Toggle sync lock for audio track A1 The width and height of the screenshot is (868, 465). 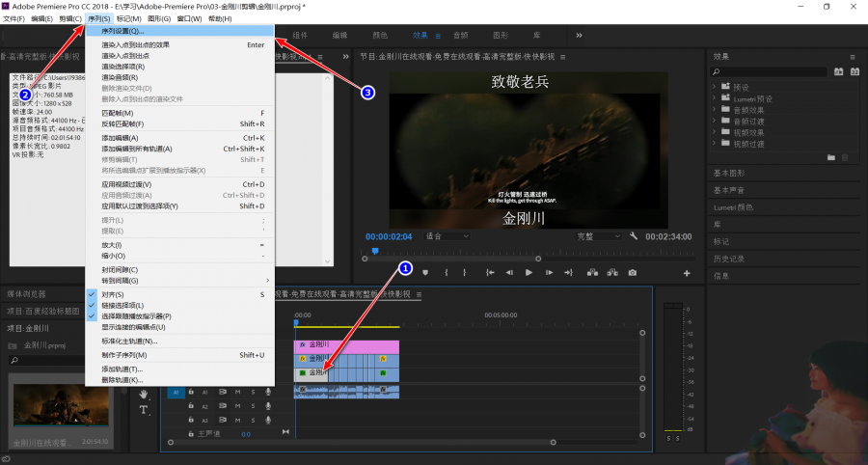(x=222, y=392)
